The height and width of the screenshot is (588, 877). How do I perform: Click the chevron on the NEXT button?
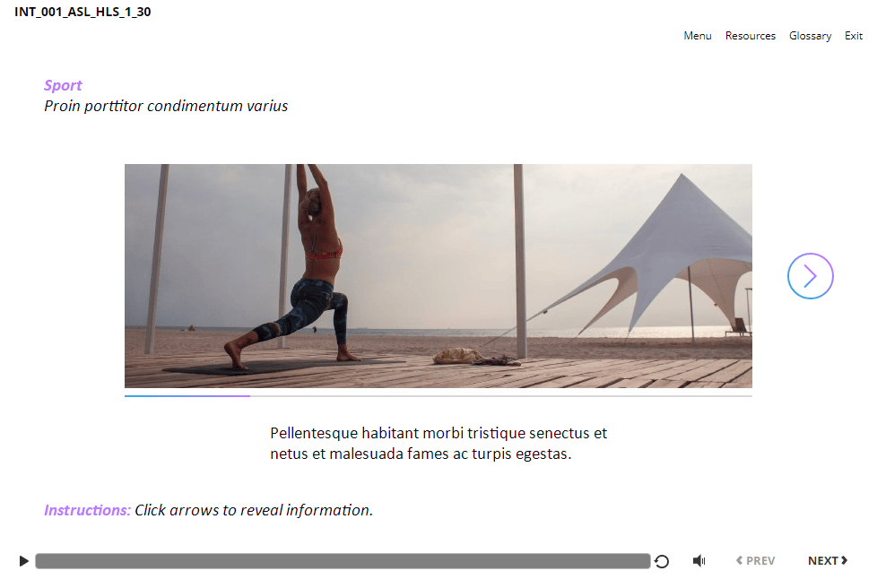pos(845,560)
